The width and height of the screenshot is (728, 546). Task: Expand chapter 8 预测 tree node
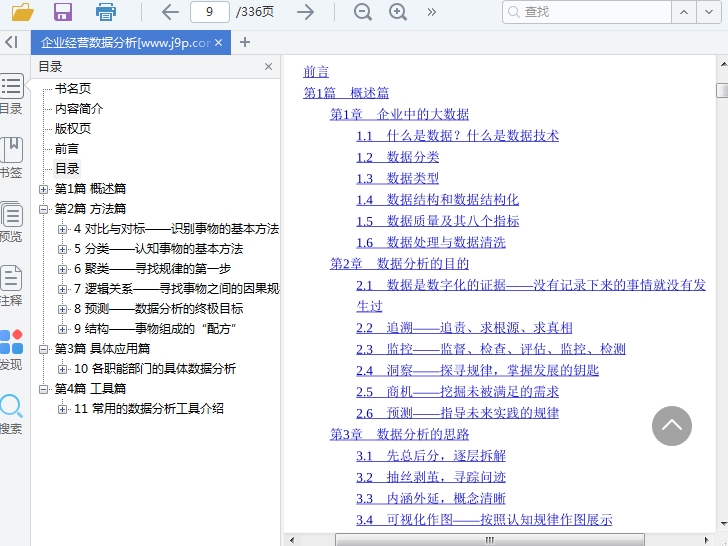click(x=63, y=309)
